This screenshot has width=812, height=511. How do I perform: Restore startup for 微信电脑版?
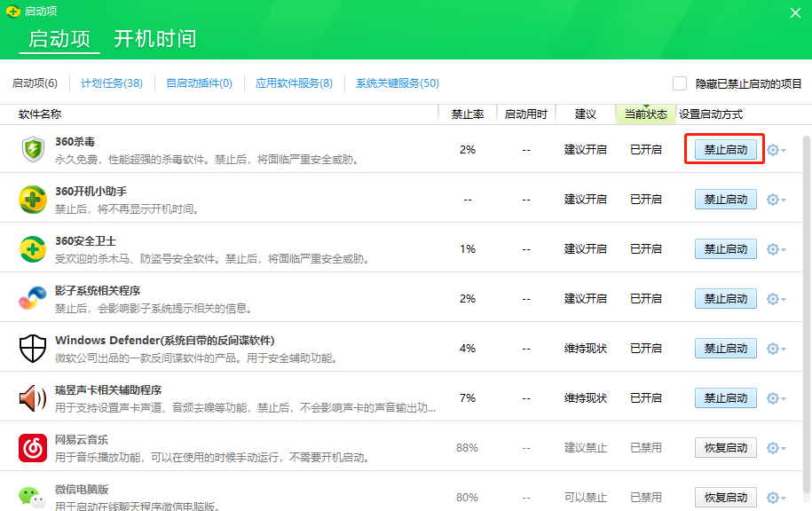coord(726,498)
